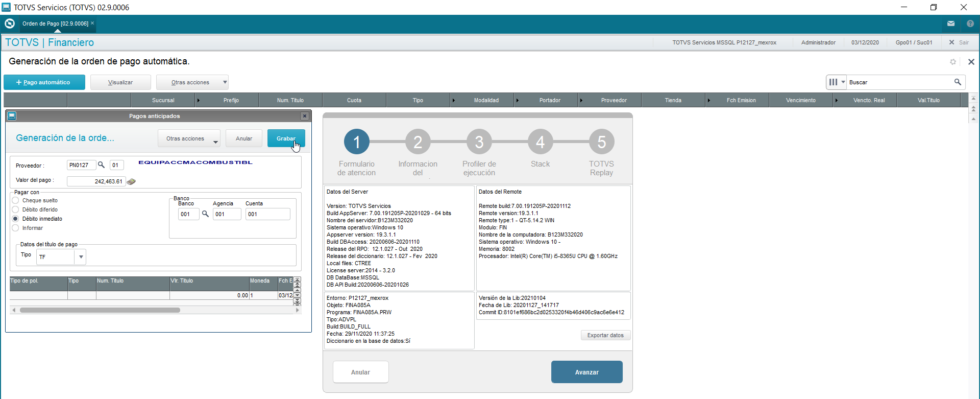Click the Visualizar button

[x=120, y=82]
